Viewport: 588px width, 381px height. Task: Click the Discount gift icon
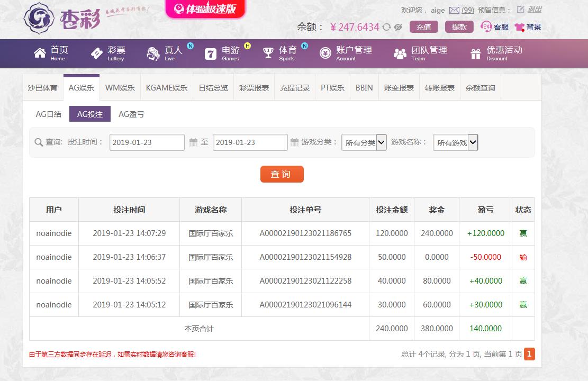point(475,54)
